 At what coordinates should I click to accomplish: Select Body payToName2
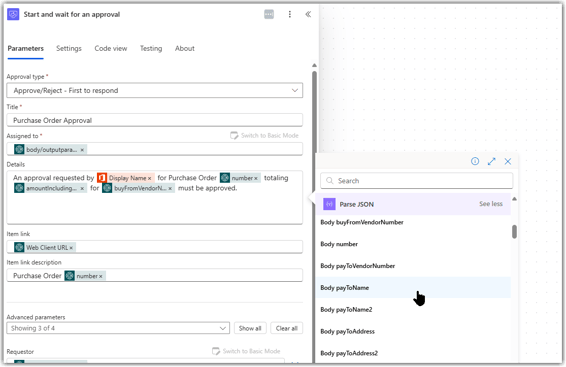[413, 310]
